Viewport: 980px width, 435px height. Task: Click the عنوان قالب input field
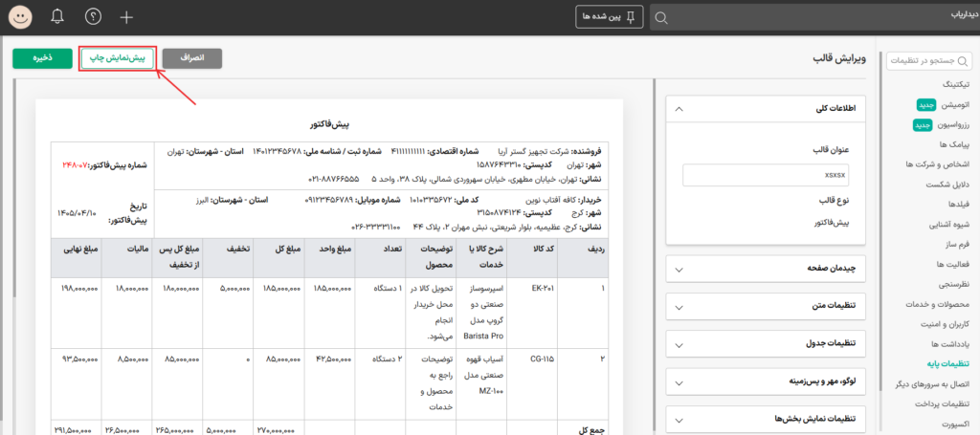tap(766, 175)
